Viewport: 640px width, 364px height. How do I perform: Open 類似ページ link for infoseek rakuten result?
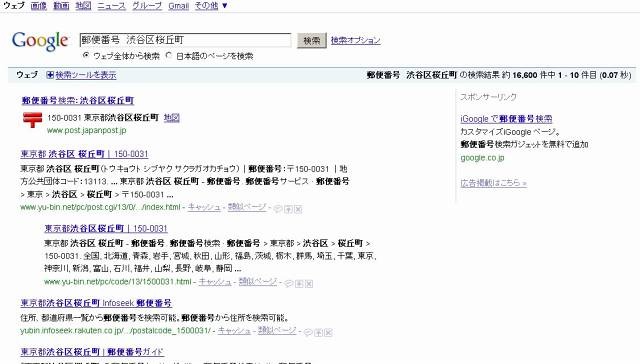click(277, 330)
